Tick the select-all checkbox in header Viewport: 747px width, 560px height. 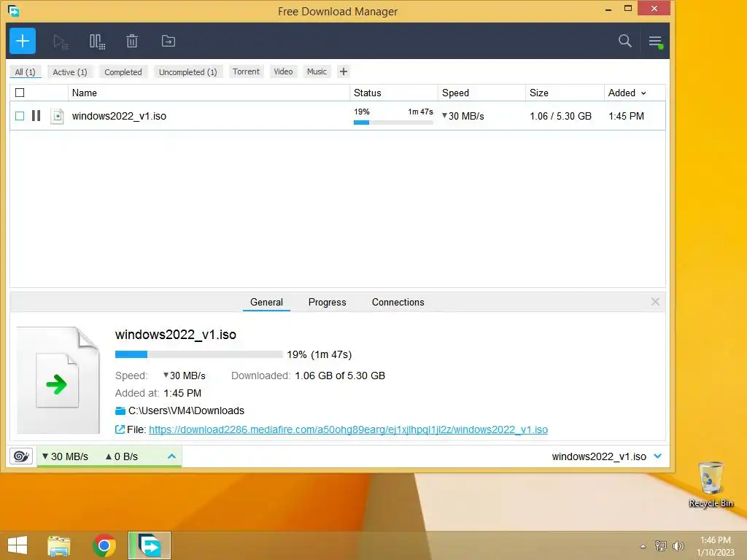(20, 93)
